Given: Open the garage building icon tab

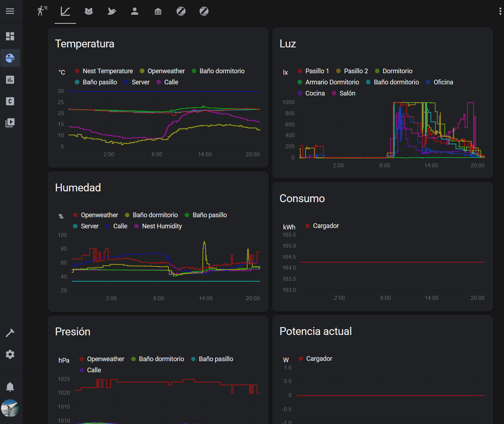Looking at the screenshot, I should pyautogui.click(x=158, y=11).
